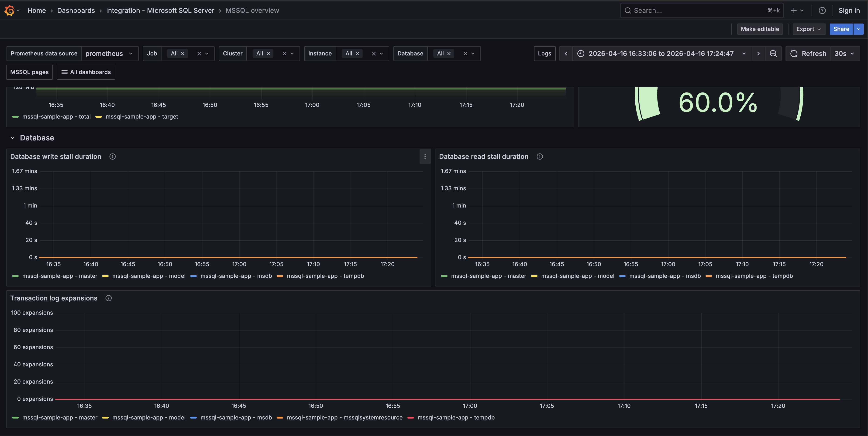Click the help question mark icon

click(x=822, y=10)
